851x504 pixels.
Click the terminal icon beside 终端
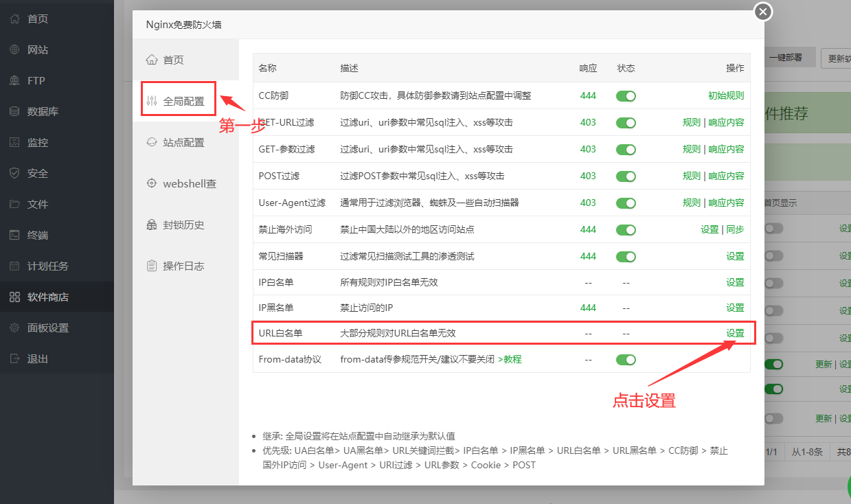tap(14, 236)
